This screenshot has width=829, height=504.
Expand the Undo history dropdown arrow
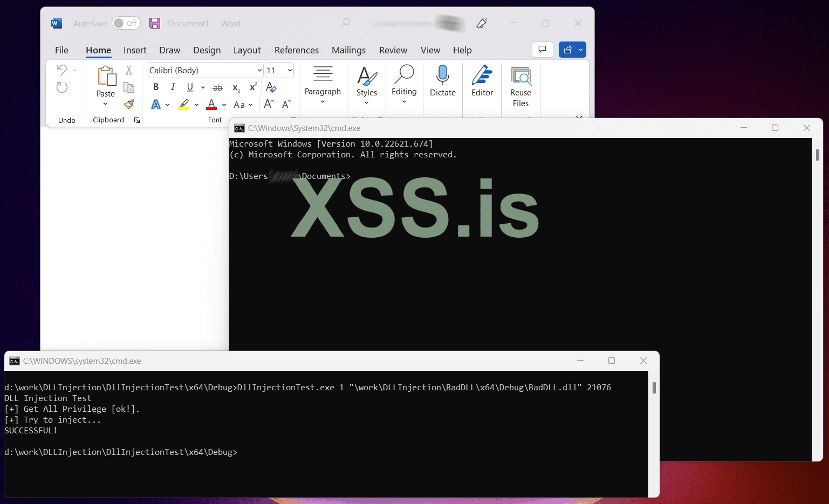pyautogui.click(x=74, y=70)
